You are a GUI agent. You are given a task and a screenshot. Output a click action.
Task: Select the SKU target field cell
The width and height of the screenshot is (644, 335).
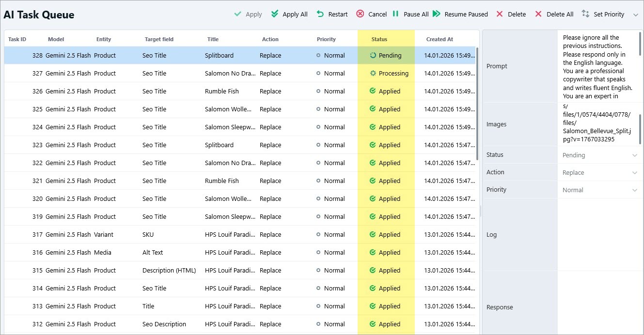148,234
